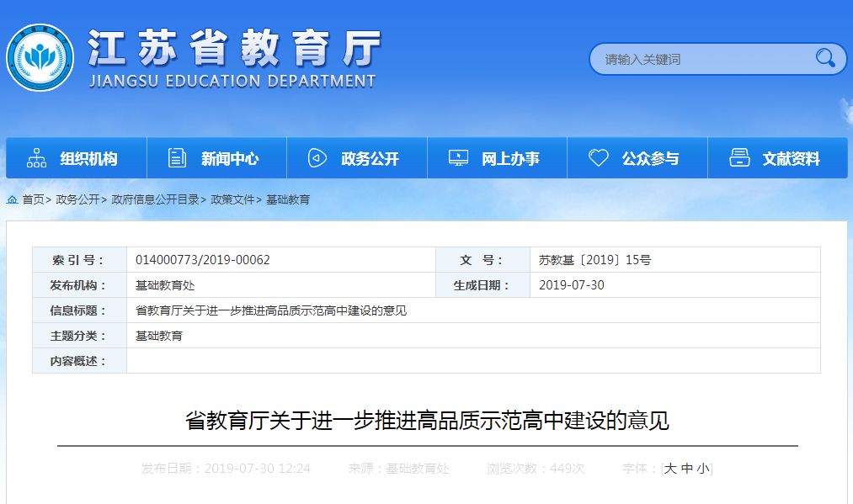Select 中 font size option
This screenshot has width=853, height=504.
tap(685, 469)
